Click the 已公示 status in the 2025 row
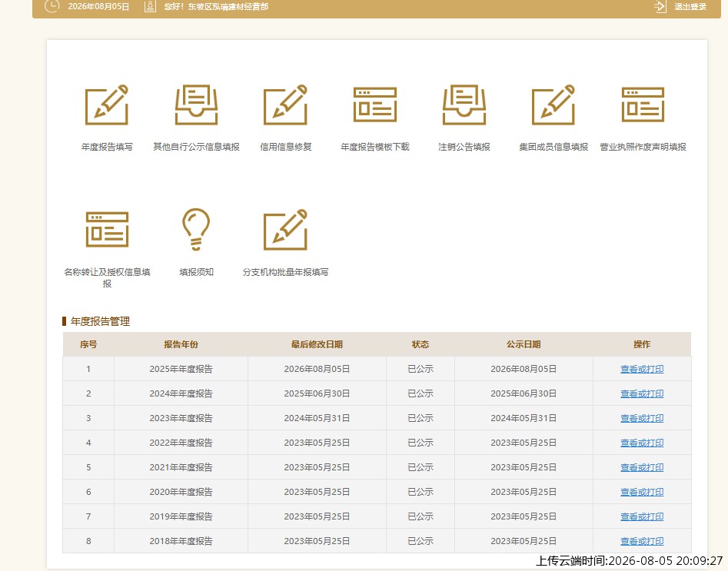 pos(421,369)
